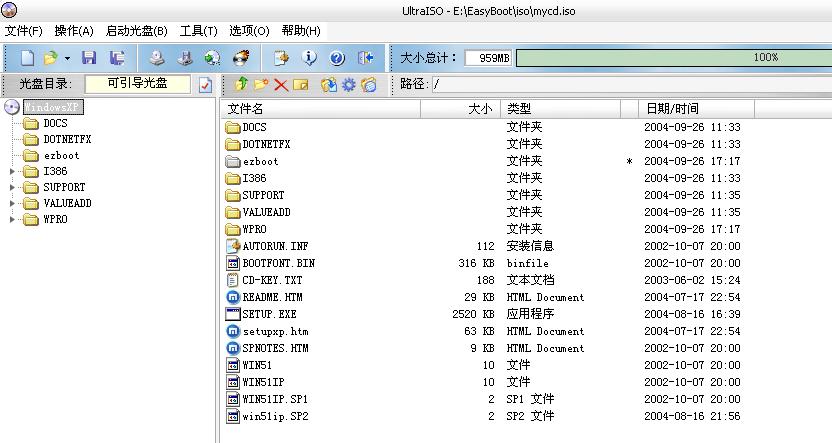Select the WindowsXP root tree node

[x=53, y=107]
